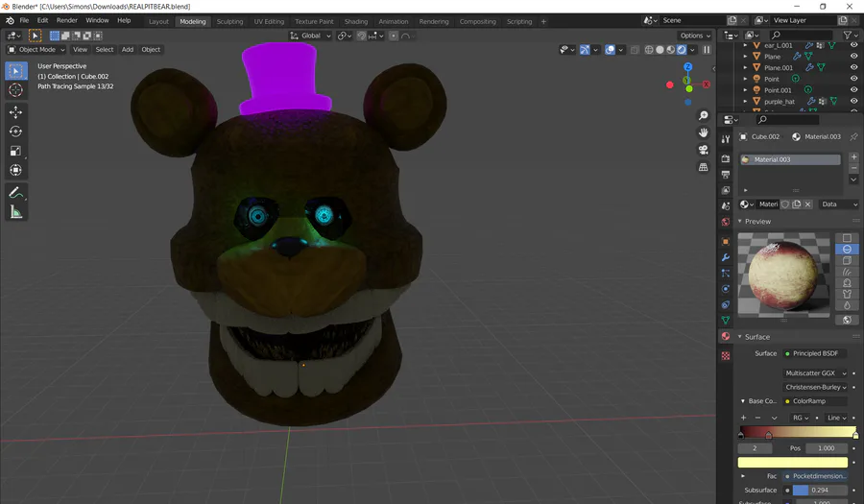
Task: Click the zoom magnifier viewport gizmo
Action: tap(703, 115)
